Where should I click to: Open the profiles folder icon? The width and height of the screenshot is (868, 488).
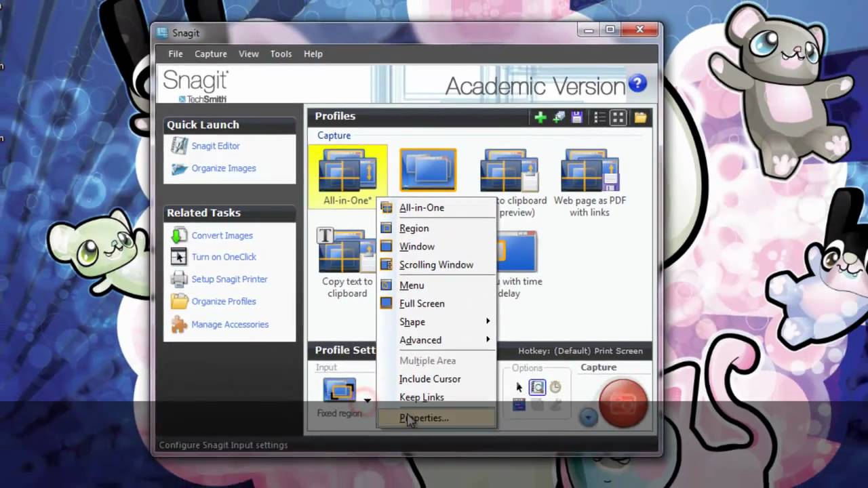tap(641, 117)
